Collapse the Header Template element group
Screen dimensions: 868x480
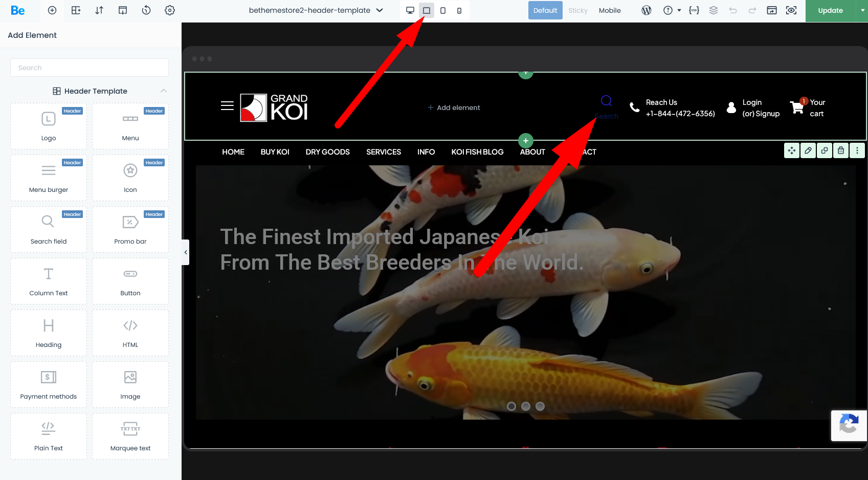point(164,91)
